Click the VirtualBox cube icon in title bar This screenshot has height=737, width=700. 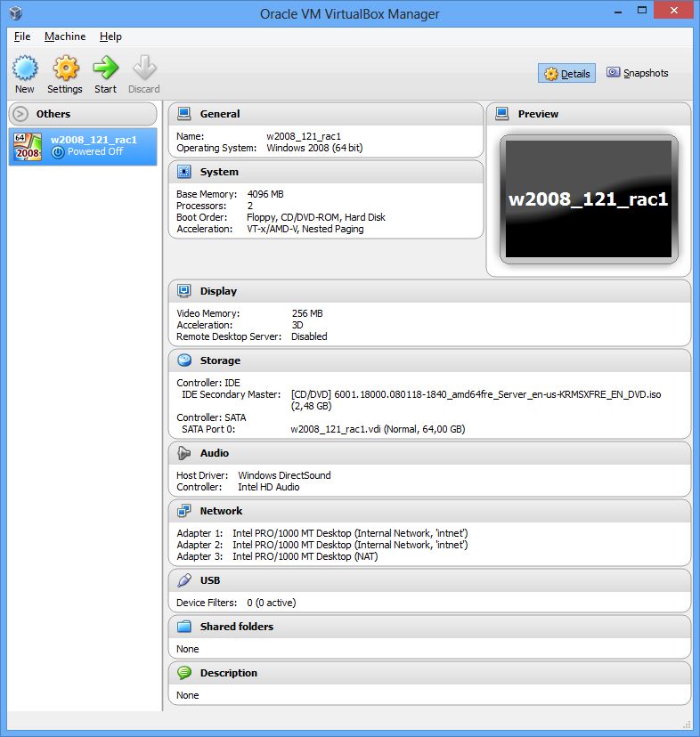pyautogui.click(x=15, y=13)
